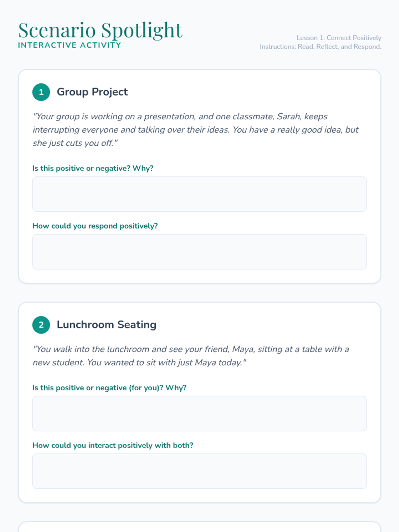Click the 'Instructions: Read, Reflect, and Respond.' text

click(x=320, y=47)
